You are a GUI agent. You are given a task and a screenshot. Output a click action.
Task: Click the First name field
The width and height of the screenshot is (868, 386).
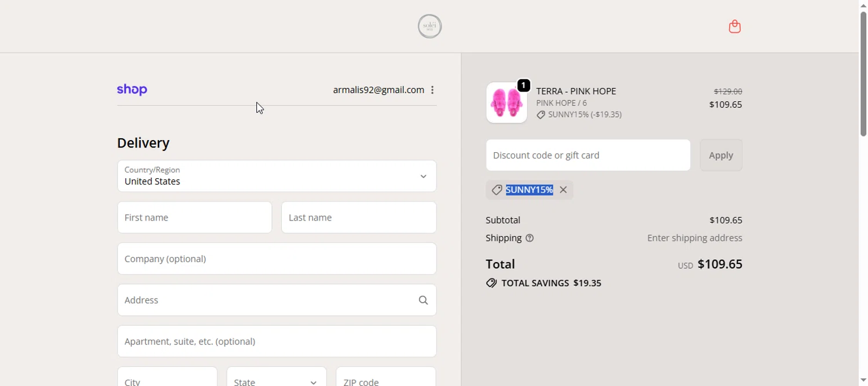point(194,218)
